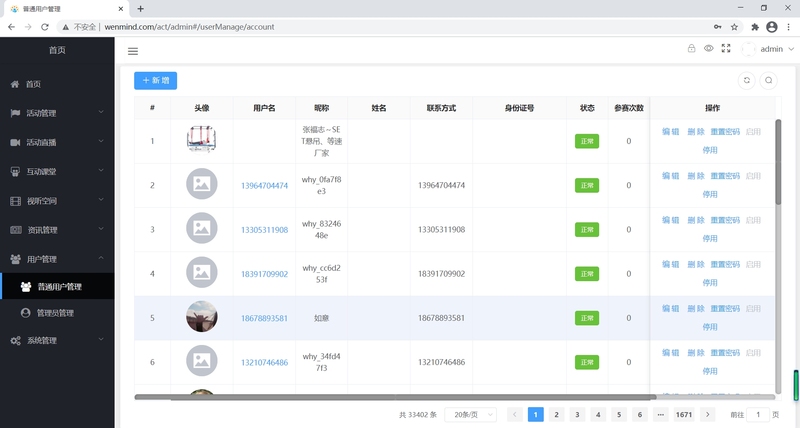Refresh the table with circular arrow icon
The width and height of the screenshot is (800, 428).
point(746,81)
